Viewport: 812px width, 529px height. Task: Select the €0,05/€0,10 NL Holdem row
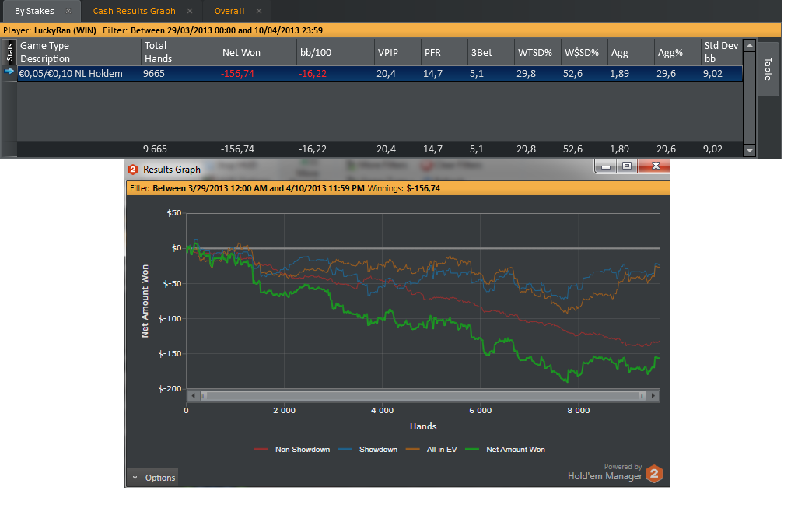point(380,74)
